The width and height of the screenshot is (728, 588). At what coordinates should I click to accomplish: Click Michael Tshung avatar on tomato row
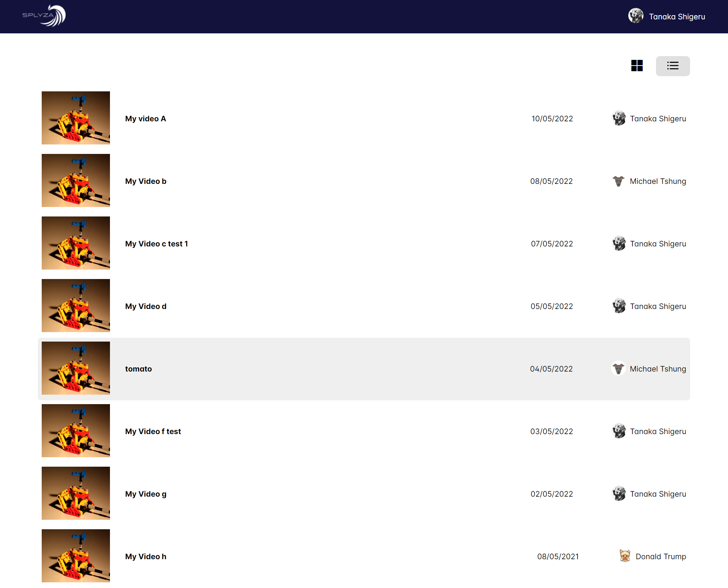click(619, 368)
